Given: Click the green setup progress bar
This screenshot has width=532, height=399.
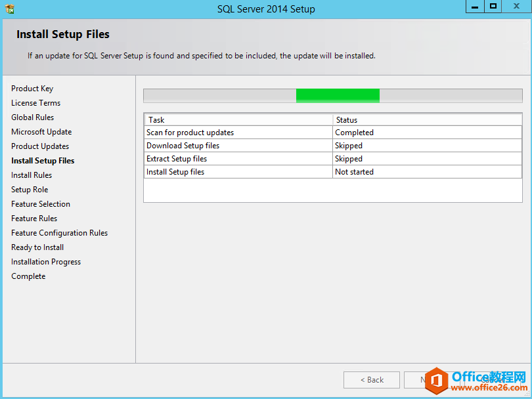Looking at the screenshot, I should pos(333,96).
